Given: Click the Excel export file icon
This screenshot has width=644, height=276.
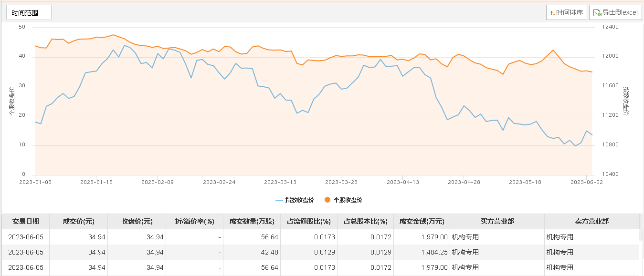Looking at the screenshot, I should click(x=597, y=13).
